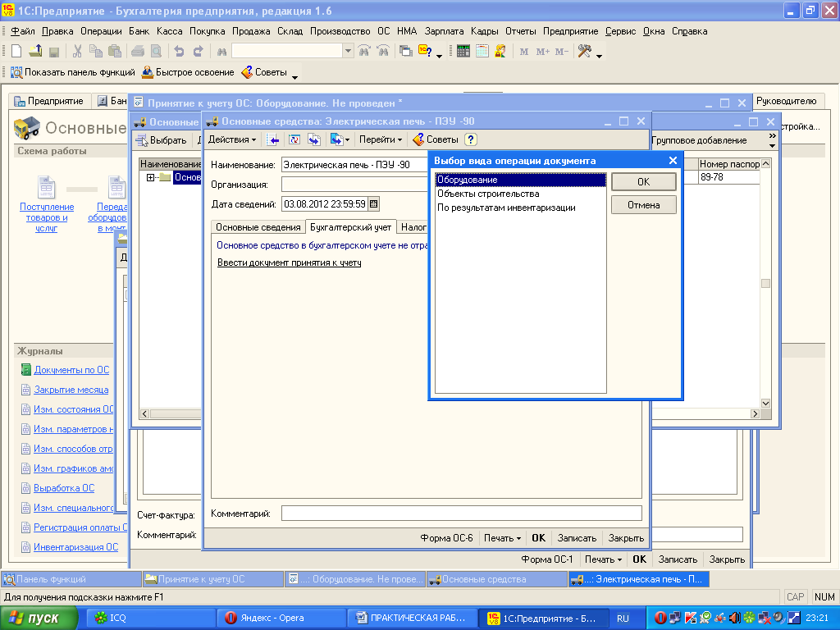The width and height of the screenshot is (840, 630).
Task: Click the Форма ОС-6 button
Action: tap(446, 538)
